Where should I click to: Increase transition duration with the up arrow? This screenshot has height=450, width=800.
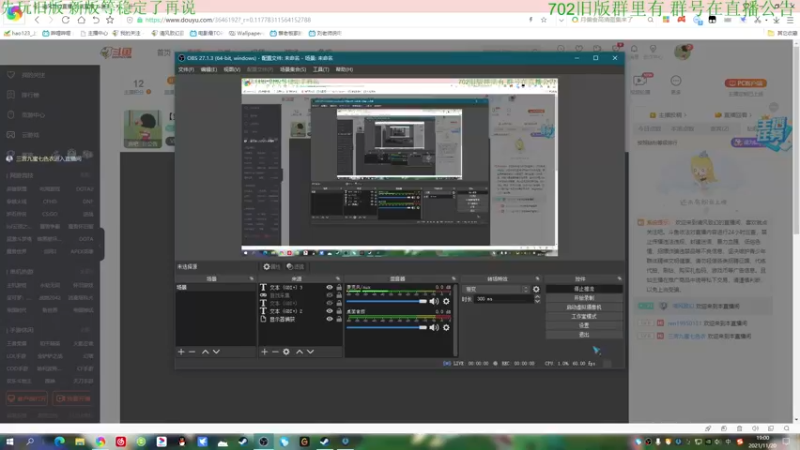[537, 297]
